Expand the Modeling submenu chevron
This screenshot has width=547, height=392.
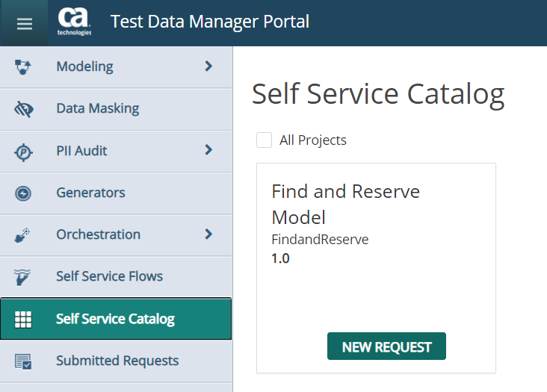click(208, 66)
